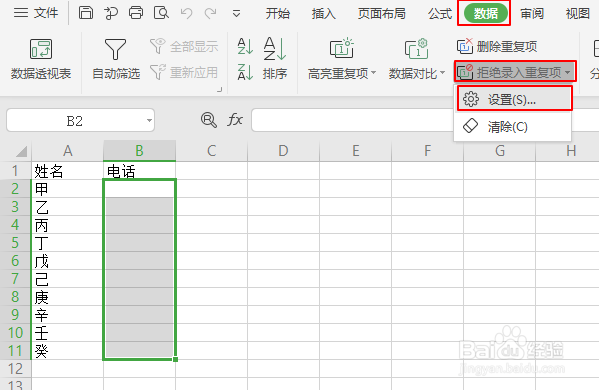Select column A header
Viewport: 599px width, 390px height.
coord(68,151)
